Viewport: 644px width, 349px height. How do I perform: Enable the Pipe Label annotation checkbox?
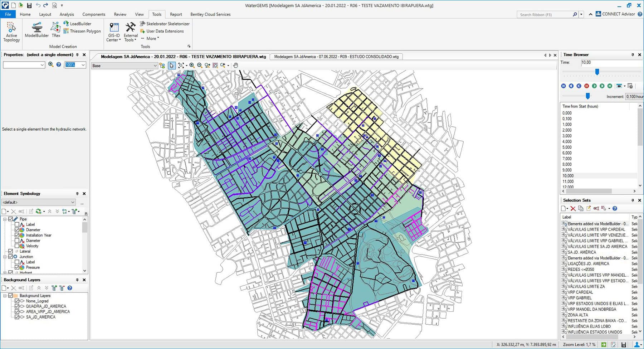point(17,224)
